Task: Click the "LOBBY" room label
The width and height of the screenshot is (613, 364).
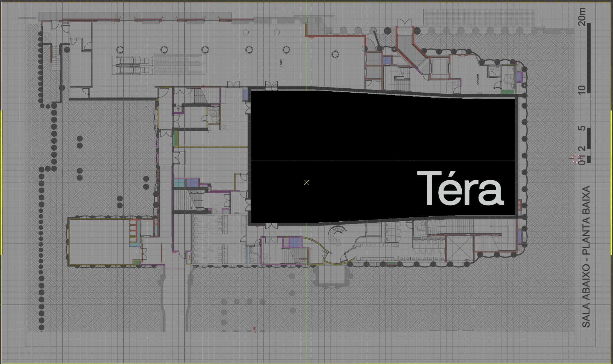Action: pyautogui.click(x=281, y=63)
